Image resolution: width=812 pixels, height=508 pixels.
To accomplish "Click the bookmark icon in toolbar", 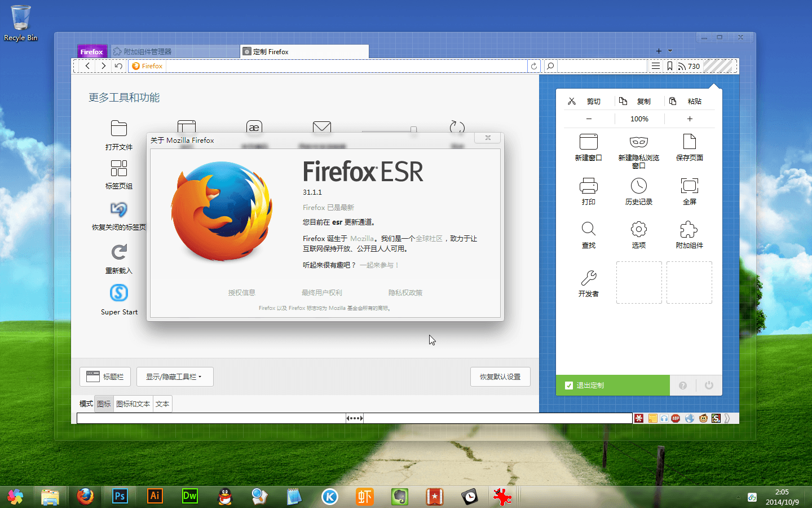I will click(670, 66).
